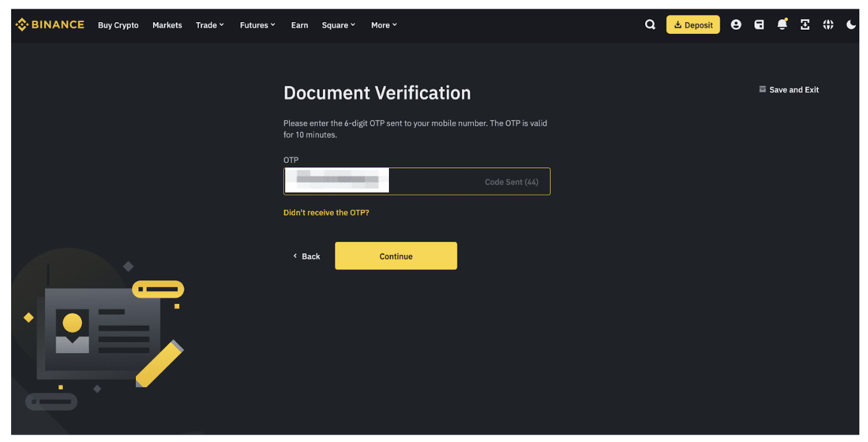Focus the OTP input field

432,181
